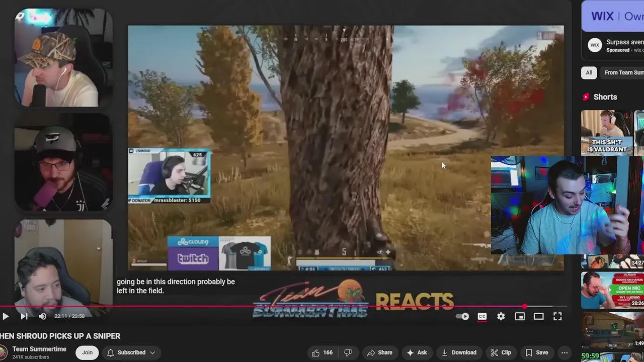Viewport: 644px width, 362px height.
Task: Play the video
Action: (5, 316)
